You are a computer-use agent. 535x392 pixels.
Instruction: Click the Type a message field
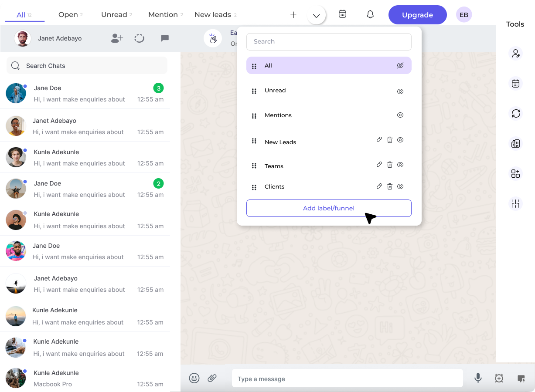tap(347, 378)
